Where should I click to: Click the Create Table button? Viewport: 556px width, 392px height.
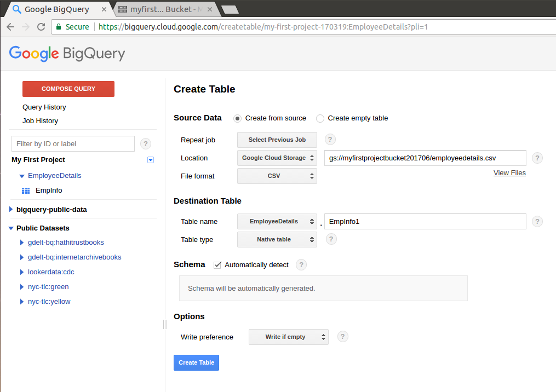point(197,362)
